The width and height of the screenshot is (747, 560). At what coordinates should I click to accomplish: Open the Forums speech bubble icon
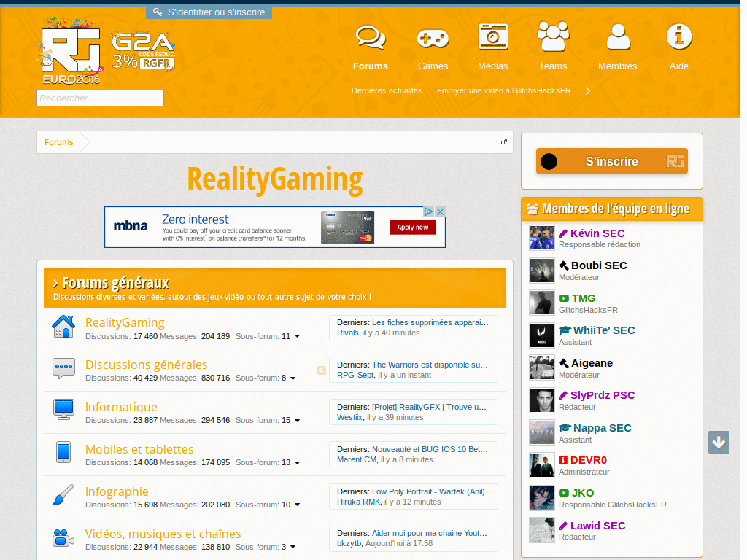pos(370,38)
